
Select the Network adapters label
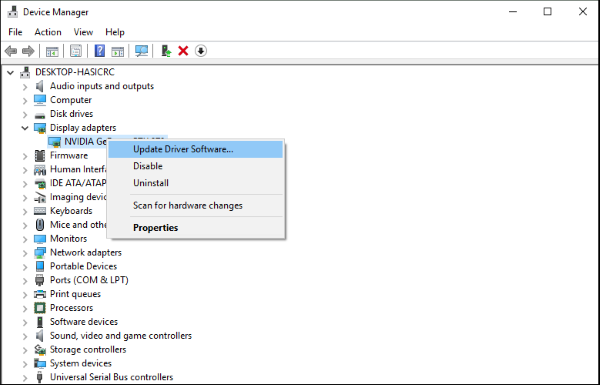click(86, 253)
